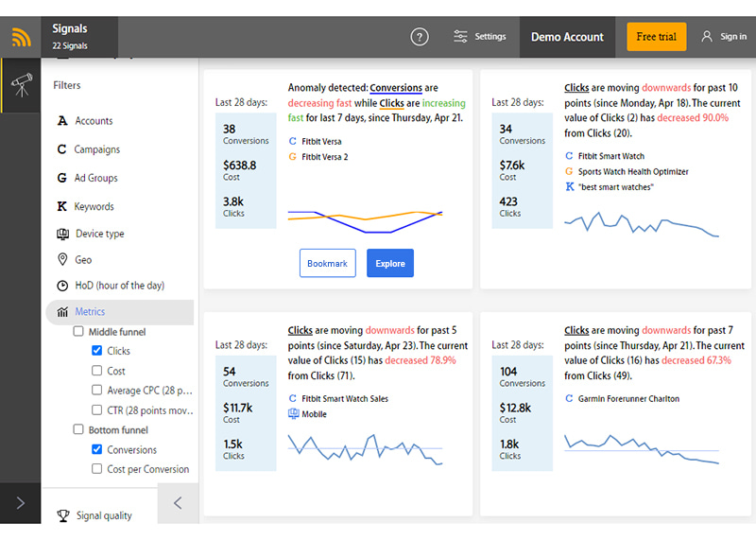Click the '$11.7k' cost value
Screen dimensions: 756x540
(238, 408)
